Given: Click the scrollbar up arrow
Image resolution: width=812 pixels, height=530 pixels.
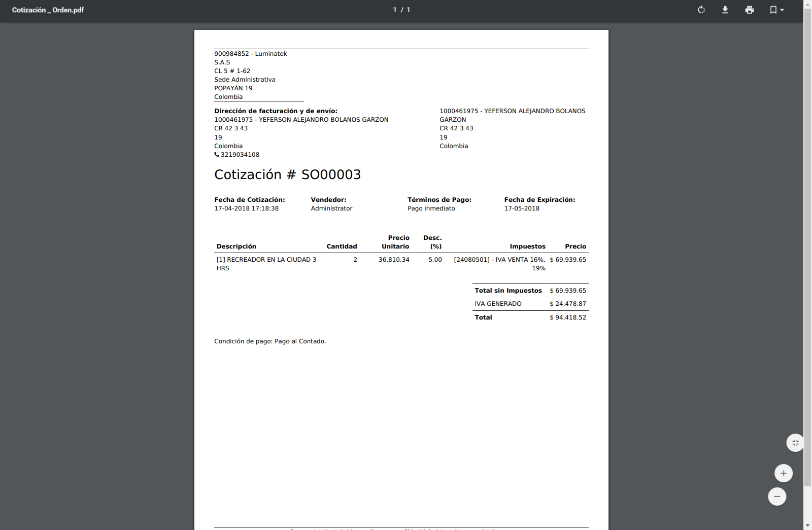Looking at the screenshot, I should point(807,4).
